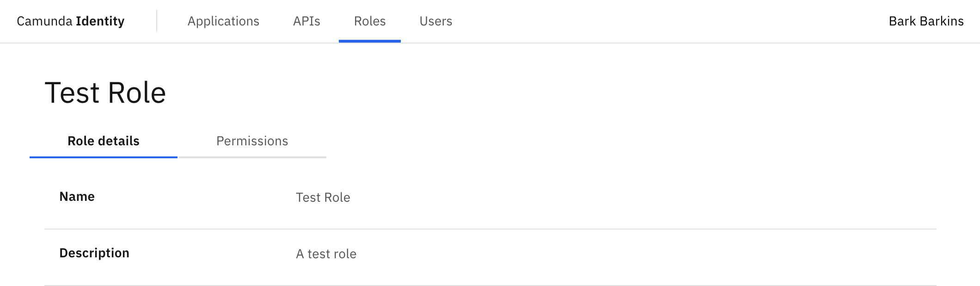
Task: Inspect API definitions via APIs link
Action: click(x=306, y=21)
